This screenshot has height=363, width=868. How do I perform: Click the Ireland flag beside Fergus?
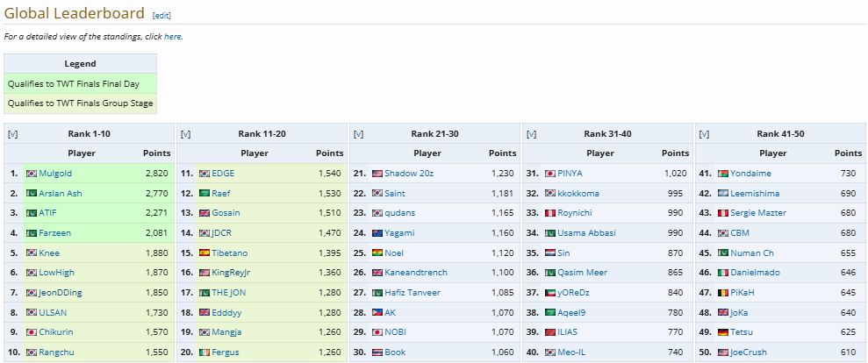(204, 352)
